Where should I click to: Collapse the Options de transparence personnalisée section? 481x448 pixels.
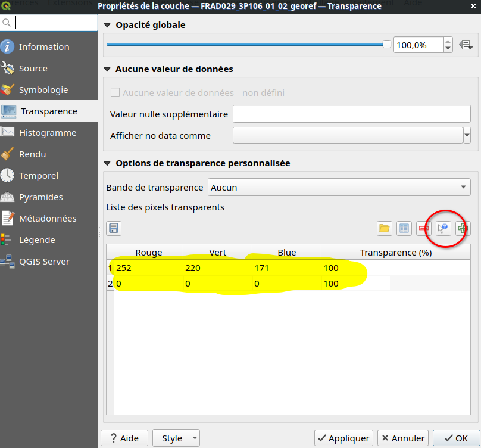tap(108, 163)
